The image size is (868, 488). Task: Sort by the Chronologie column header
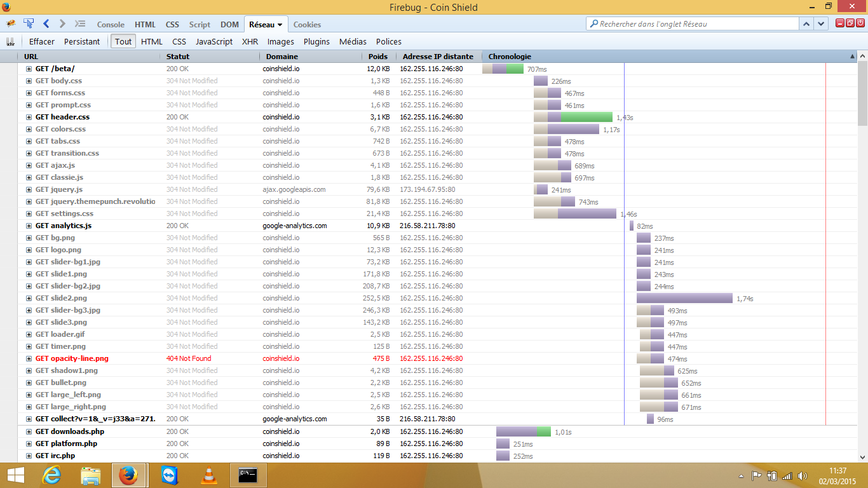pyautogui.click(x=669, y=57)
